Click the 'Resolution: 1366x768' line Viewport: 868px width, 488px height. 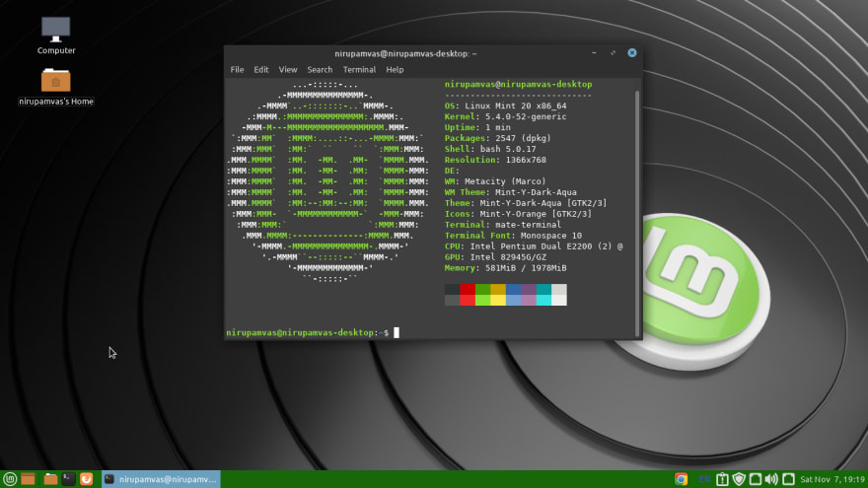point(495,160)
